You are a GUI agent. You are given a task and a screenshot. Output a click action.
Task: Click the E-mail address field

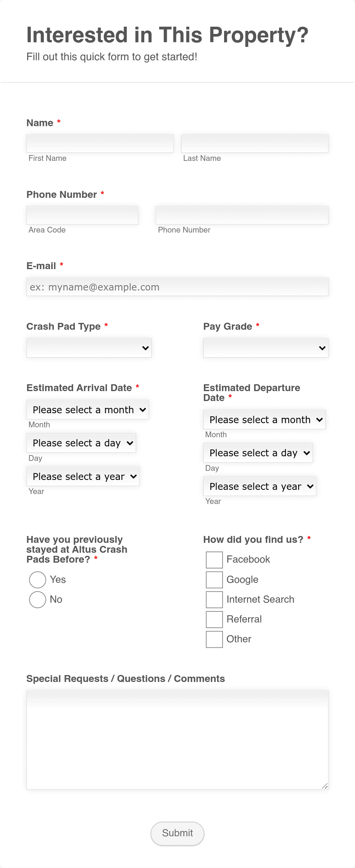pyautogui.click(x=177, y=287)
